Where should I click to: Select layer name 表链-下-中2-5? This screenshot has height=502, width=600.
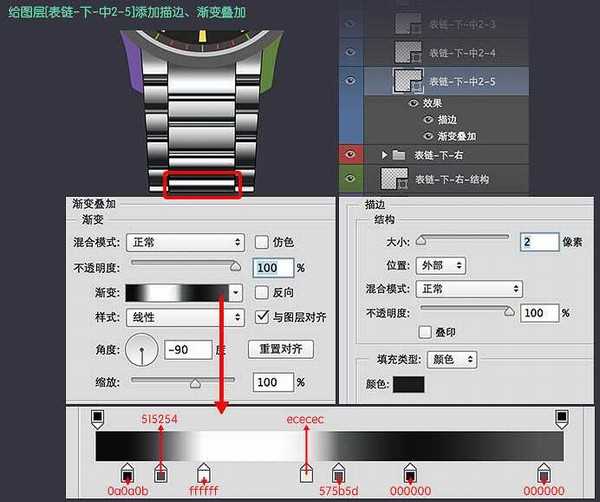462,81
